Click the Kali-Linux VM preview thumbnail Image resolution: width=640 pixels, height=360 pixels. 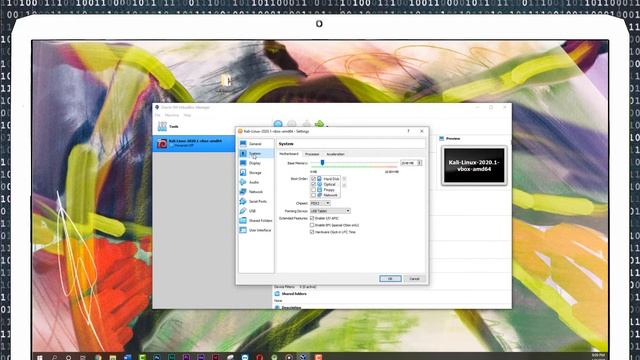(474, 165)
